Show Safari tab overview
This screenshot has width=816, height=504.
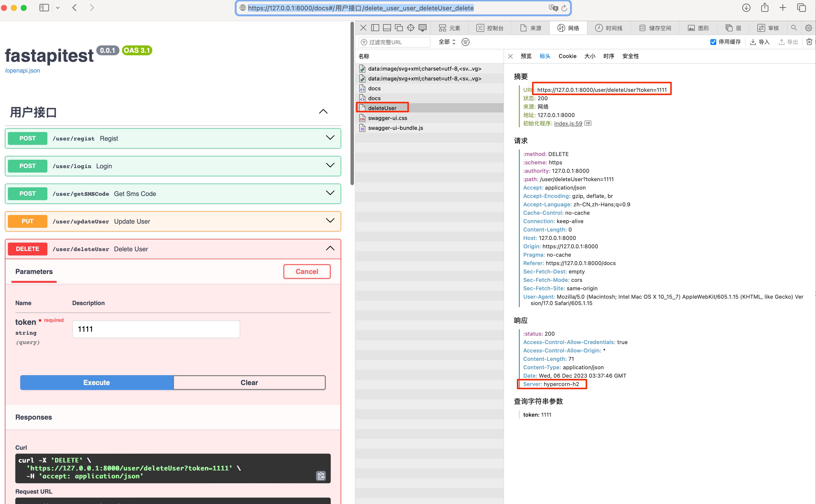(801, 8)
